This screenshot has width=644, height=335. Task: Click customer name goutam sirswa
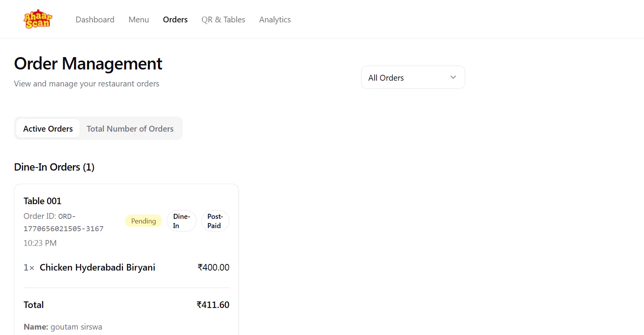tap(76, 327)
